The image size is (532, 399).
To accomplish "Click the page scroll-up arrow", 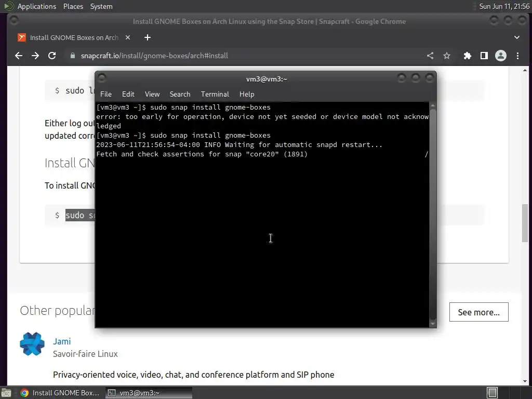I will click(525, 71).
